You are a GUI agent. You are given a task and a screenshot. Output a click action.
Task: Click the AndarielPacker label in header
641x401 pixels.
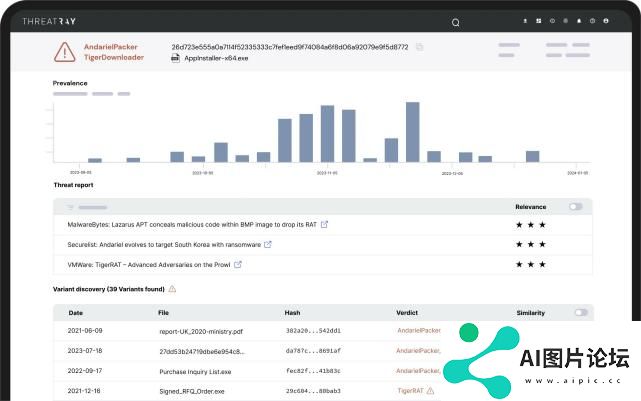point(111,47)
